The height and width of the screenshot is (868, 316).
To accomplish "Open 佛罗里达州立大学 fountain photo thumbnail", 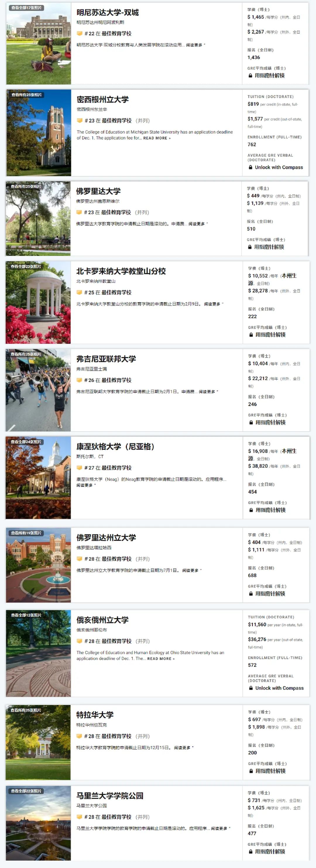I will pyautogui.click(x=38, y=565).
